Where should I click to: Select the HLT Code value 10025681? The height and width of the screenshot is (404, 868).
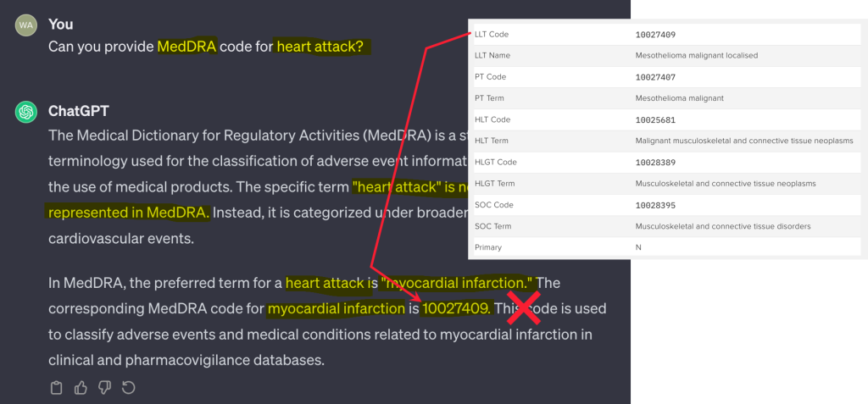(654, 119)
